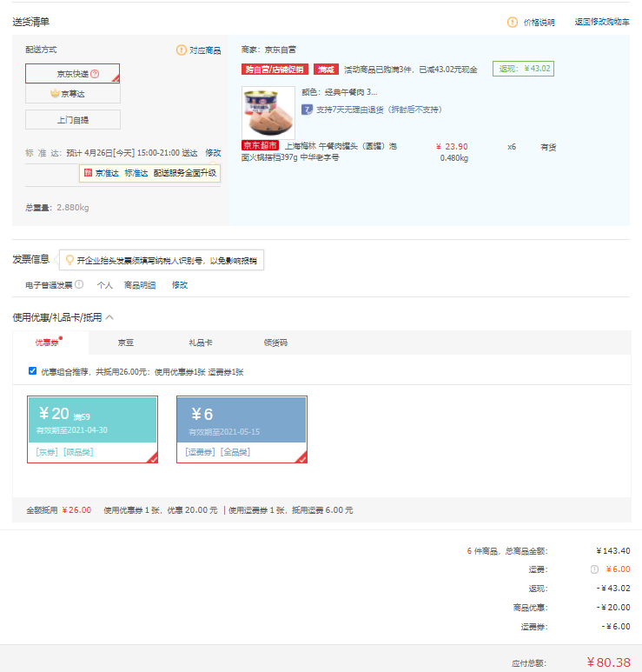
Task: Click the 应付总额 ¥80.38 amount
Action: [x=608, y=662]
